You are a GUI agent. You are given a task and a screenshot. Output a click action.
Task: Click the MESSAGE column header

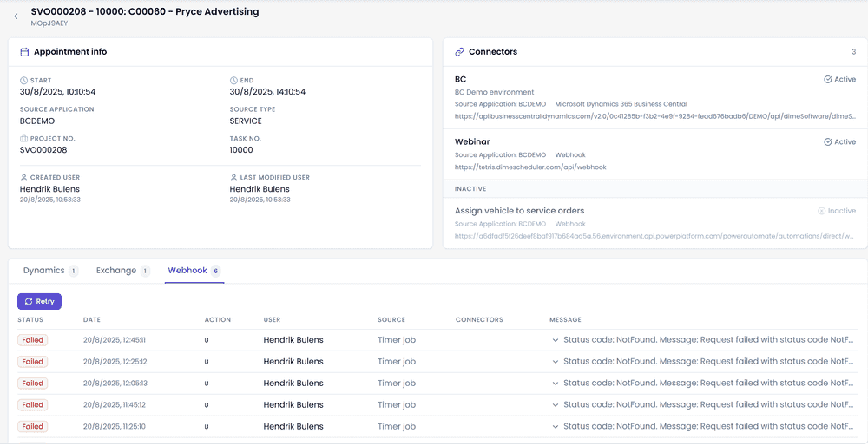coord(565,320)
